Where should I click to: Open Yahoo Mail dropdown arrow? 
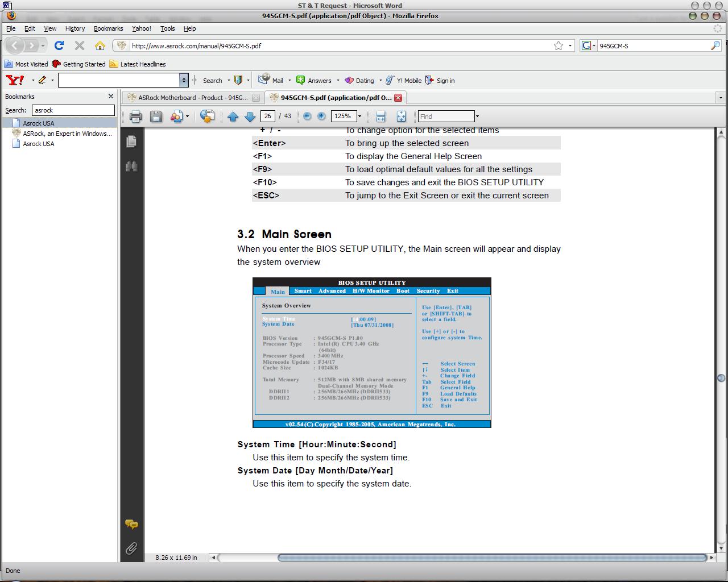(289, 80)
